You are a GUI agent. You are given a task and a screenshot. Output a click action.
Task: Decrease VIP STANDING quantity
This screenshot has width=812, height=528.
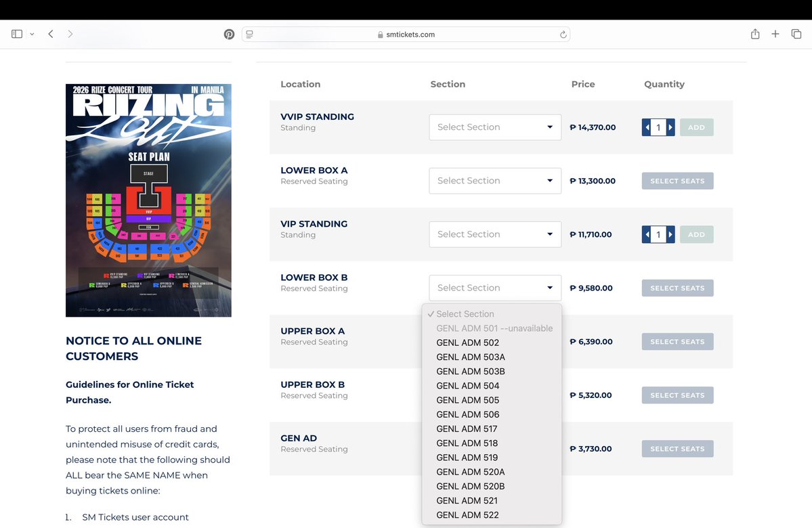(646, 234)
